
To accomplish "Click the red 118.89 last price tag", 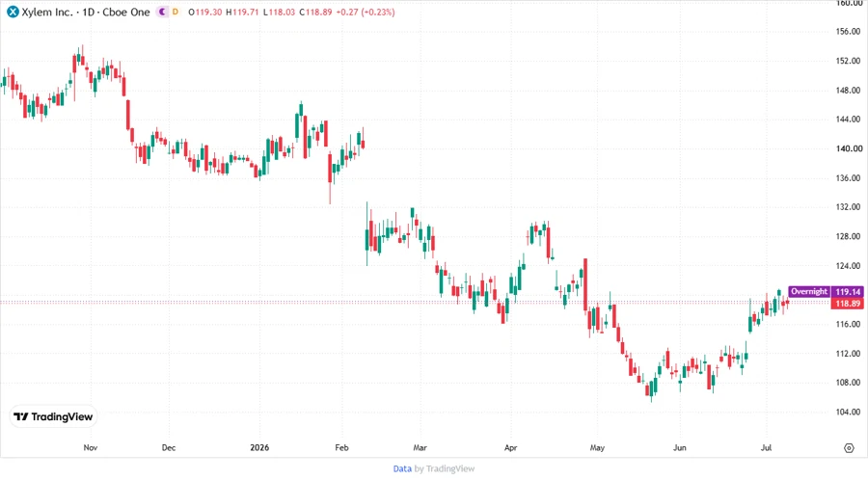I will [x=848, y=304].
